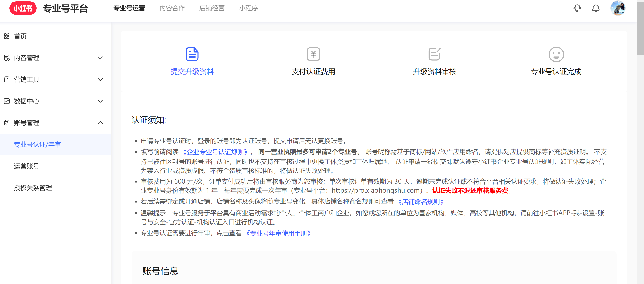
Task: Click the 支付认证费用 yen step icon
Action: point(313,54)
